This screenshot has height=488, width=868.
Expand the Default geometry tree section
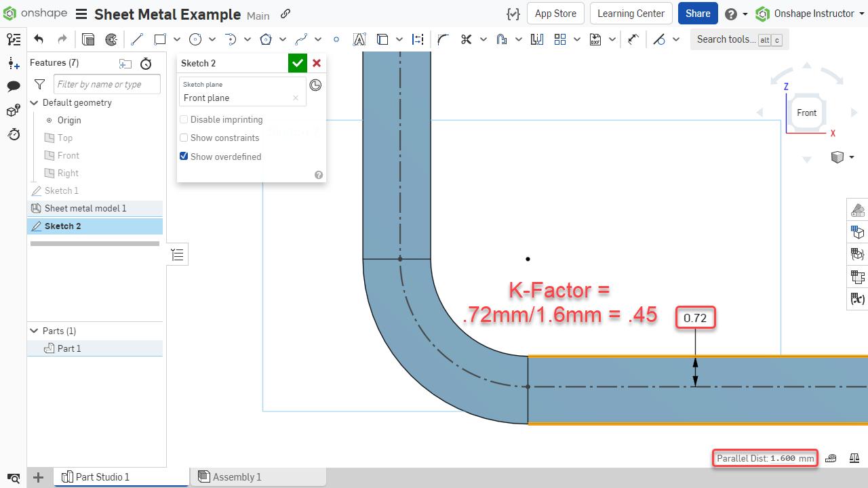pos(34,102)
